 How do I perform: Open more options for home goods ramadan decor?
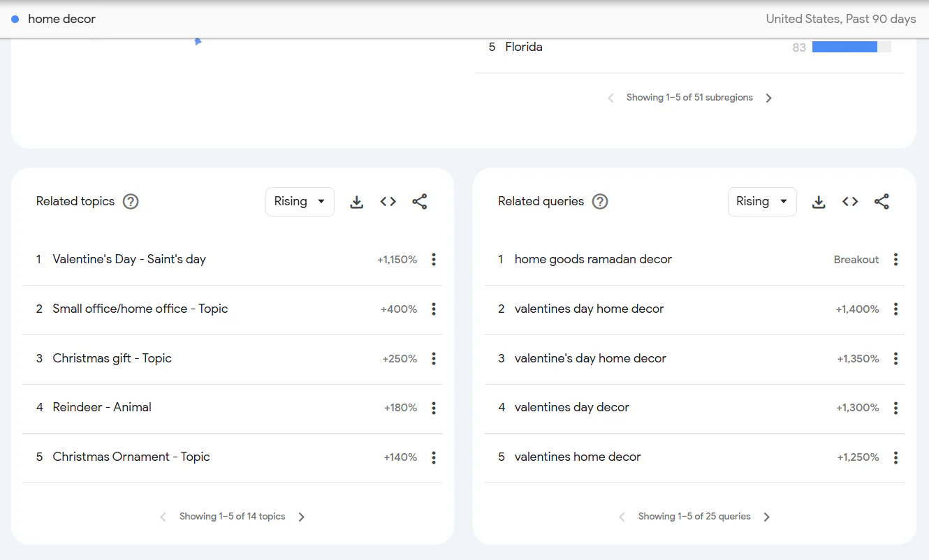896,260
